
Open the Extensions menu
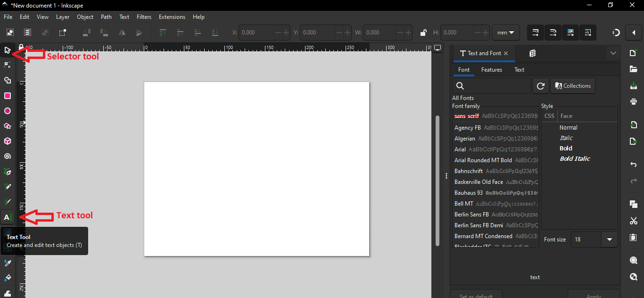pyautogui.click(x=172, y=17)
